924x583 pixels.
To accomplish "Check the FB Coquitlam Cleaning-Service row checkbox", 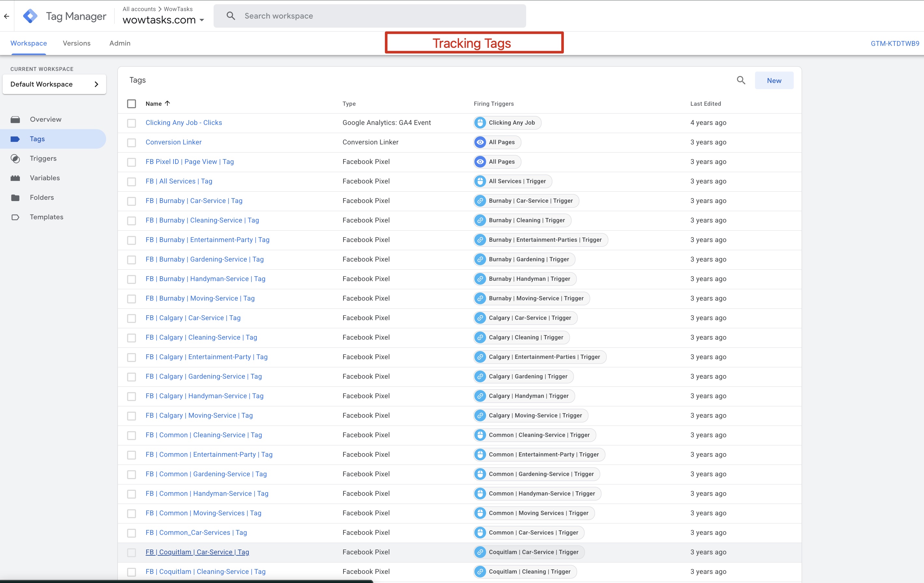I will [x=132, y=572].
